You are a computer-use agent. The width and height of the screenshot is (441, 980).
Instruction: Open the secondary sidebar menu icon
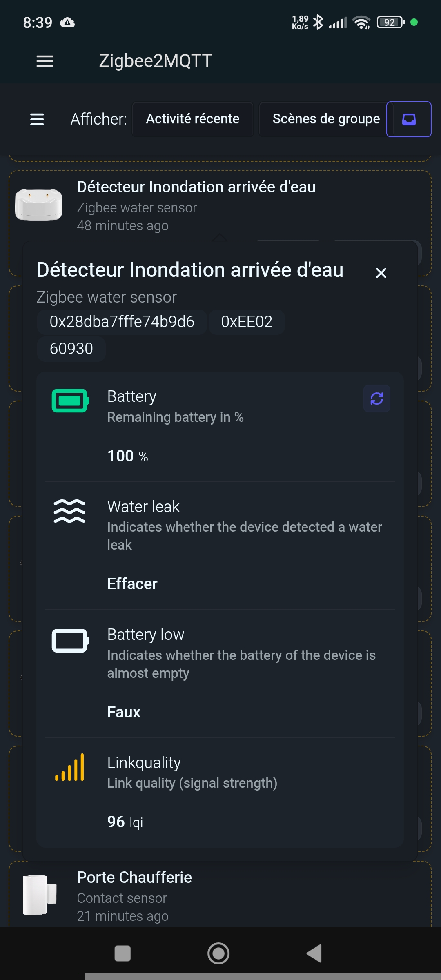click(37, 119)
